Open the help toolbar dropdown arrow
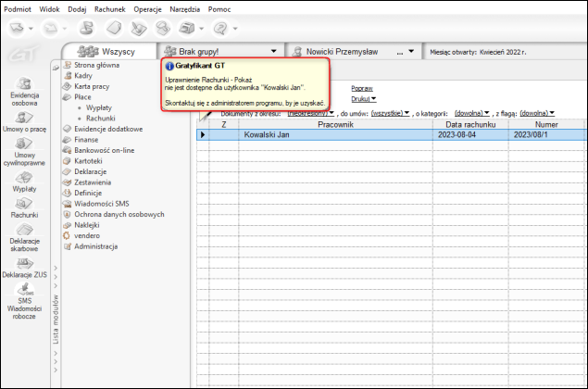588x389 pixels. click(235, 29)
